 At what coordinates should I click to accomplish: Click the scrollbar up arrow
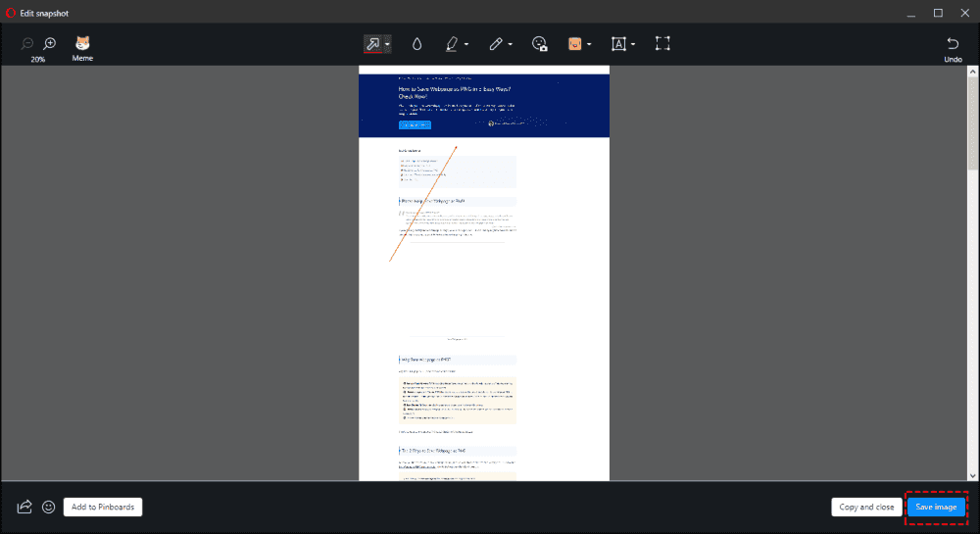pos(972,72)
